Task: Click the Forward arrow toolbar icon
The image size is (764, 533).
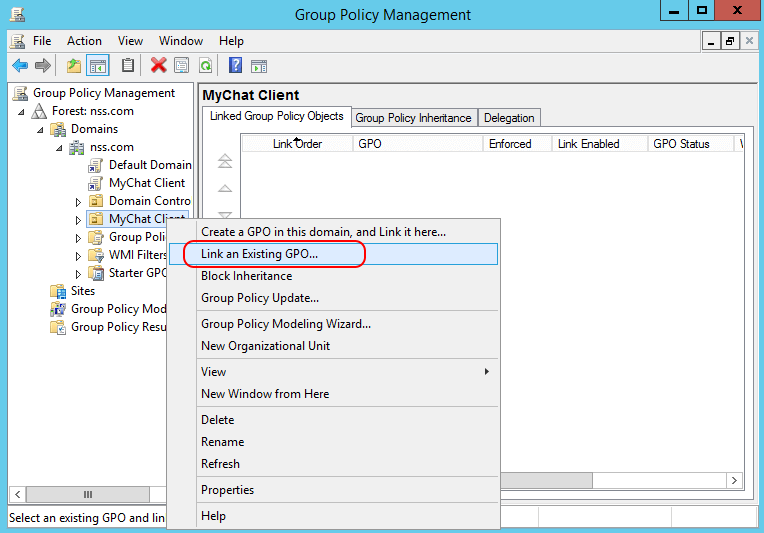Action: tap(42, 66)
